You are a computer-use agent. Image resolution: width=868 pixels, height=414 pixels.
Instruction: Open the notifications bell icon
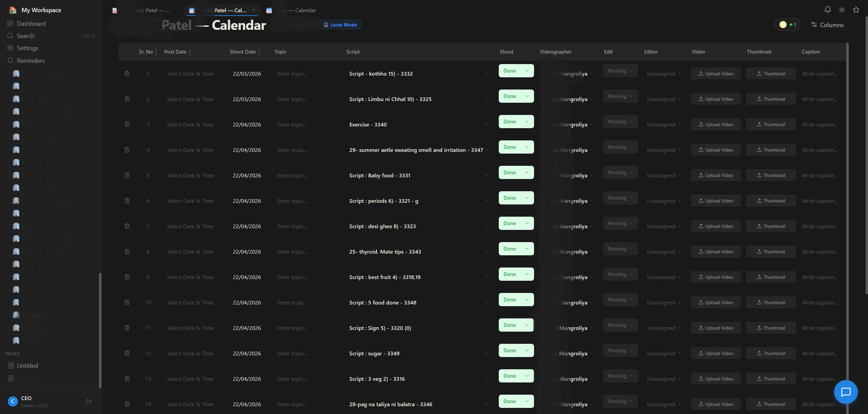828,10
